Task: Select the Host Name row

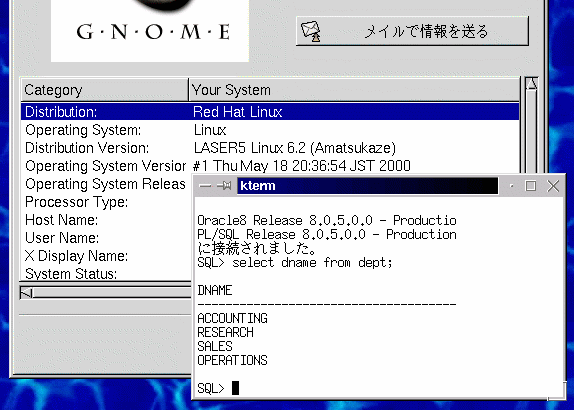Action: tap(106, 220)
